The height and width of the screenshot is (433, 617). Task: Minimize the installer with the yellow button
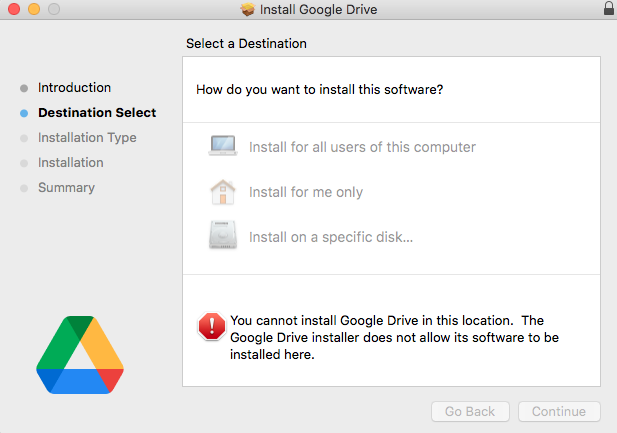(x=34, y=9)
